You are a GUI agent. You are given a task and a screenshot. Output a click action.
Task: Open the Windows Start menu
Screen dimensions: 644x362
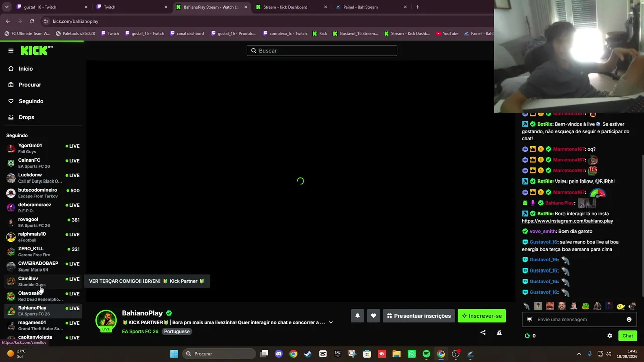coord(174,354)
